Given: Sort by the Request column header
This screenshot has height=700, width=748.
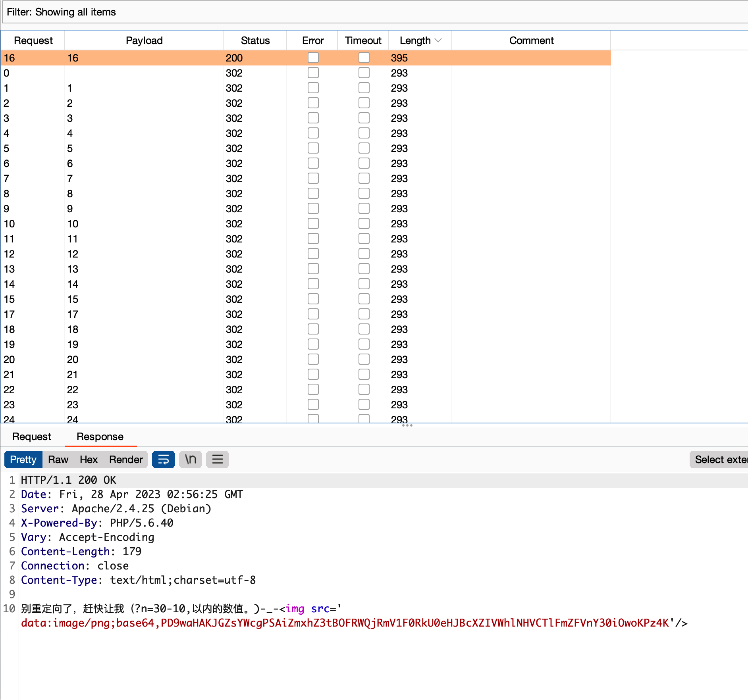Looking at the screenshot, I should (33, 40).
